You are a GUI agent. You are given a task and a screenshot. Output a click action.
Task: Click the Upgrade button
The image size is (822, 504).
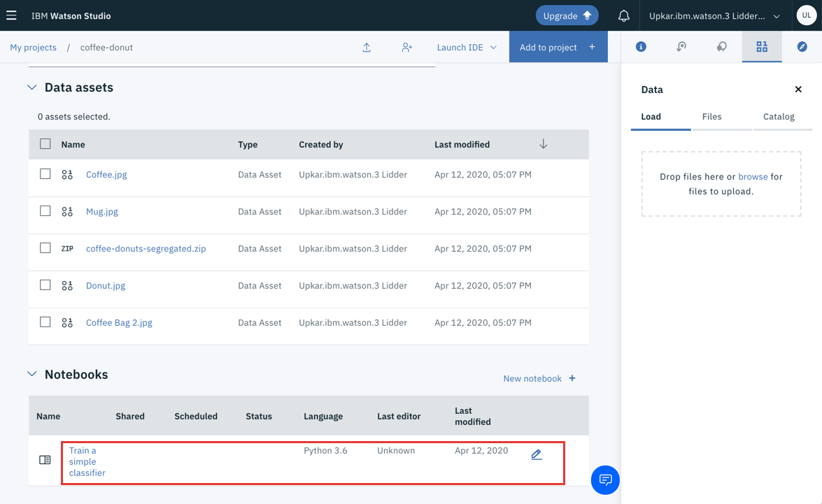coord(567,15)
